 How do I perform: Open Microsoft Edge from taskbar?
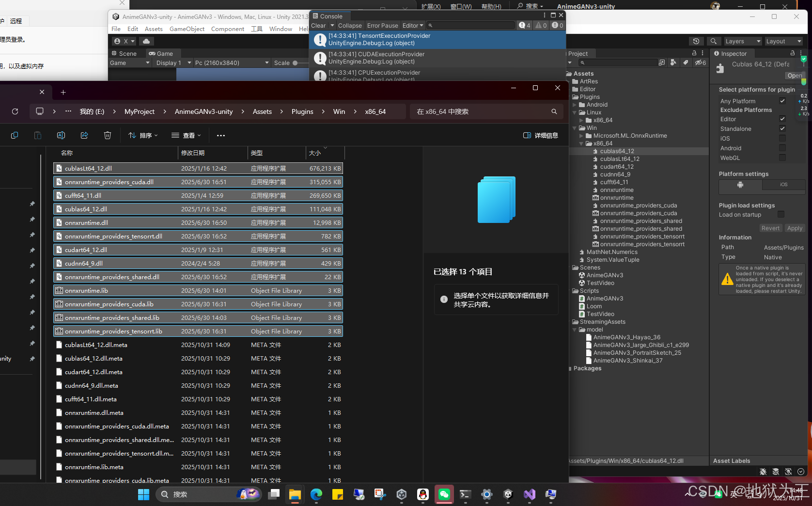(316, 494)
